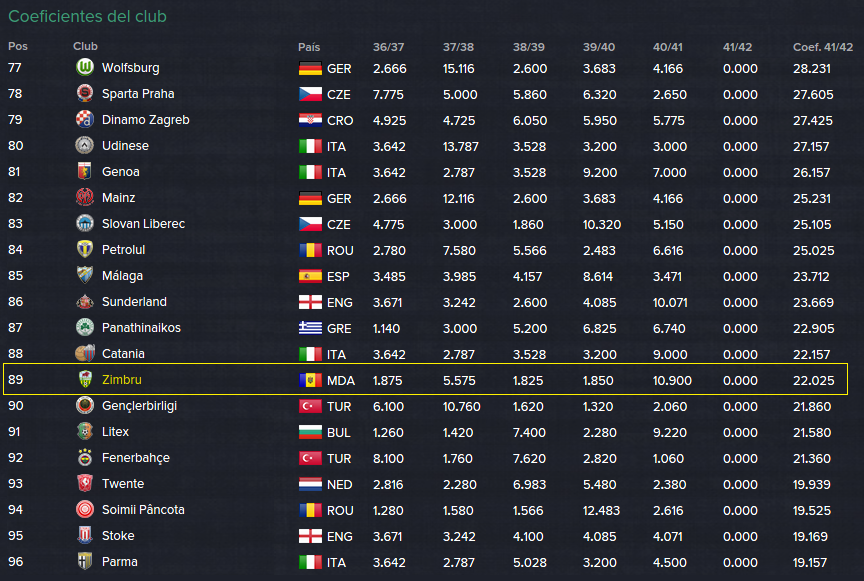Open the Slovan Liberec club page
864x581 pixels.
point(143,223)
